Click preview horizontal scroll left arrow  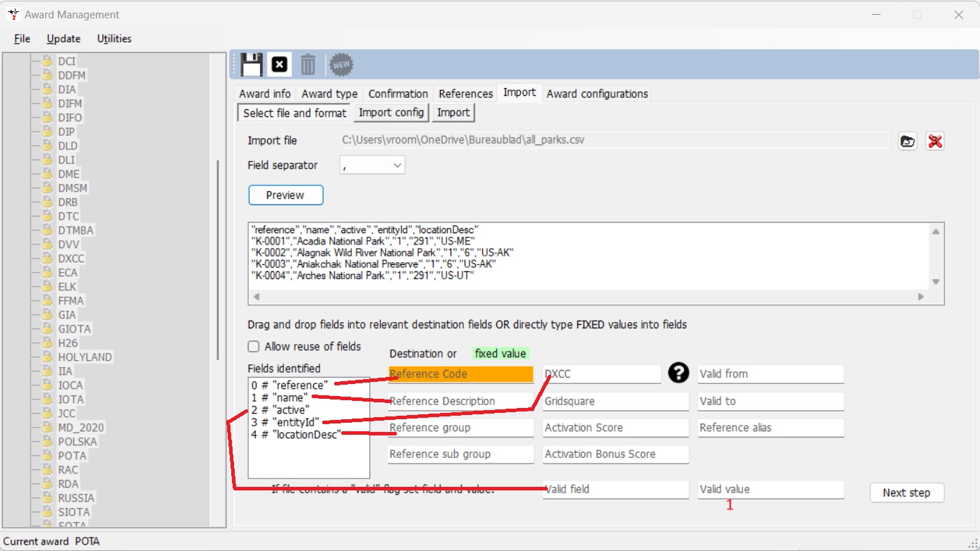coord(256,297)
